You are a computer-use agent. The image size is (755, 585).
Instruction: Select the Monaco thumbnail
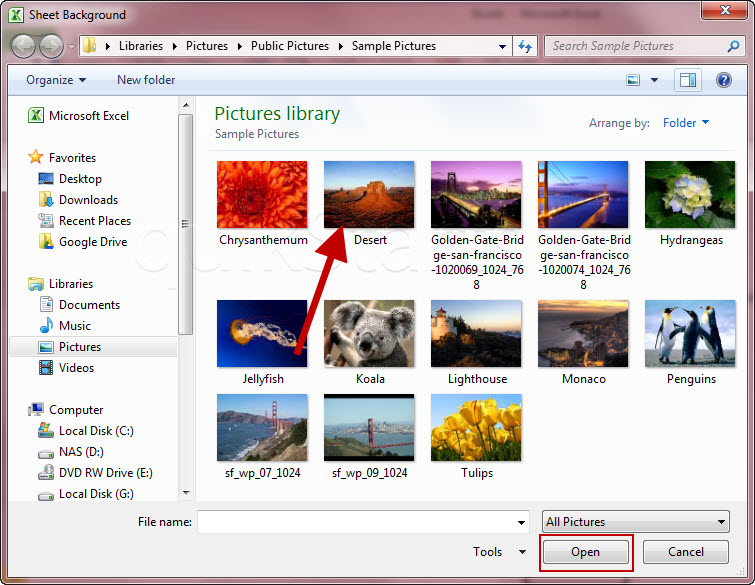click(x=583, y=333)
